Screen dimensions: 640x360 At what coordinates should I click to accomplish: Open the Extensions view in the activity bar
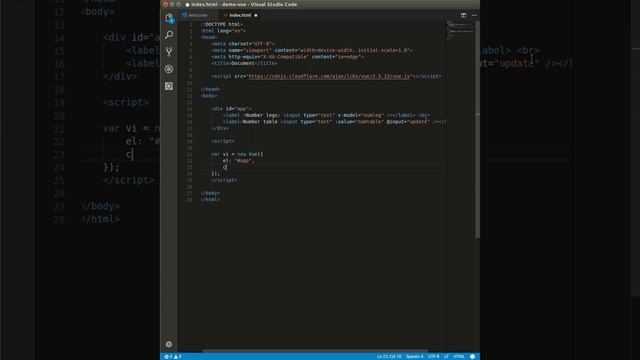pos(169,86)
